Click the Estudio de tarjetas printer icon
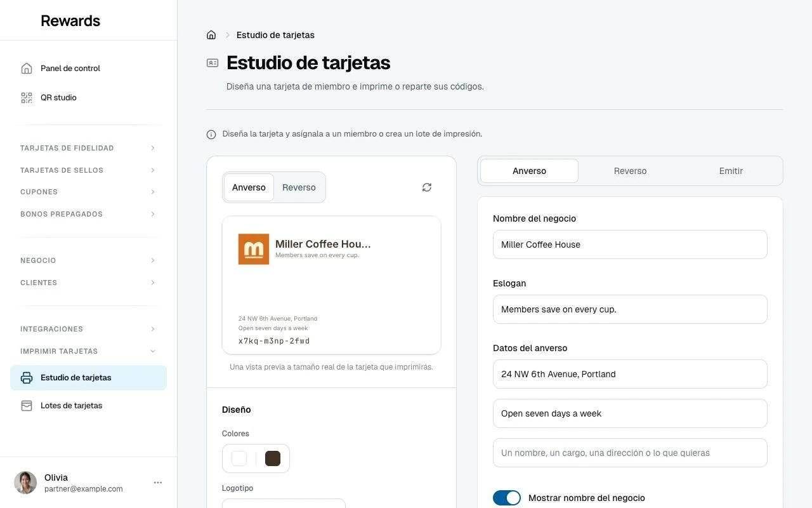This screenshot has width=812, height=508. coord(27,378)
